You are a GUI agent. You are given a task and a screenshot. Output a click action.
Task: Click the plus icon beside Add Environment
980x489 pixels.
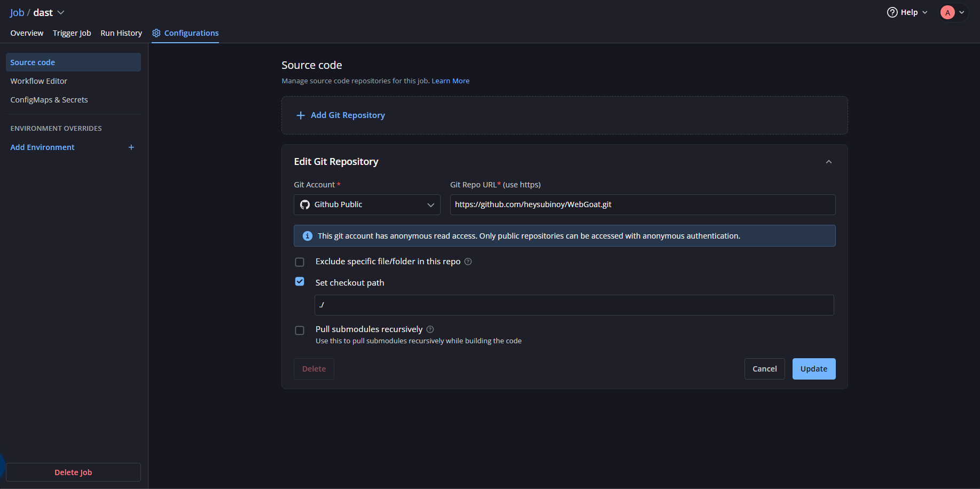tap(131, 147)
